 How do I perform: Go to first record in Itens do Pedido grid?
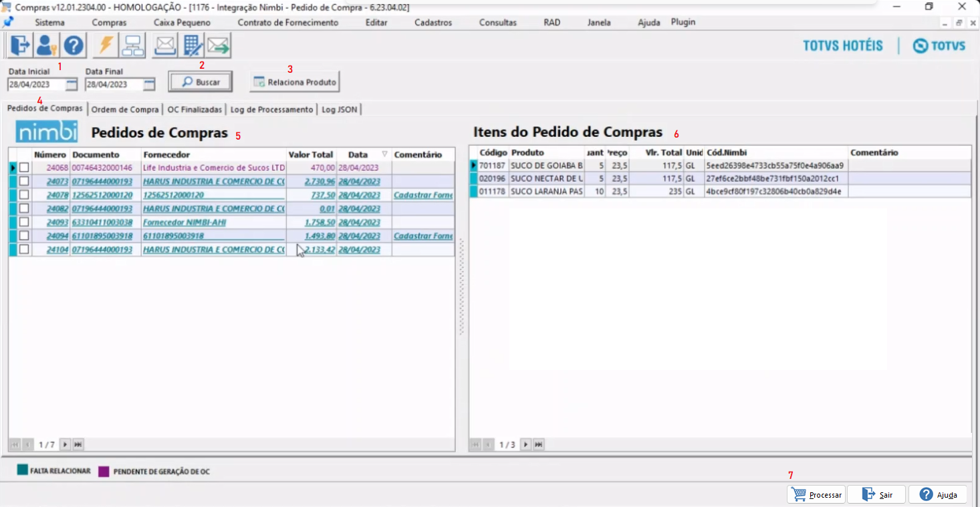(476, 444)
